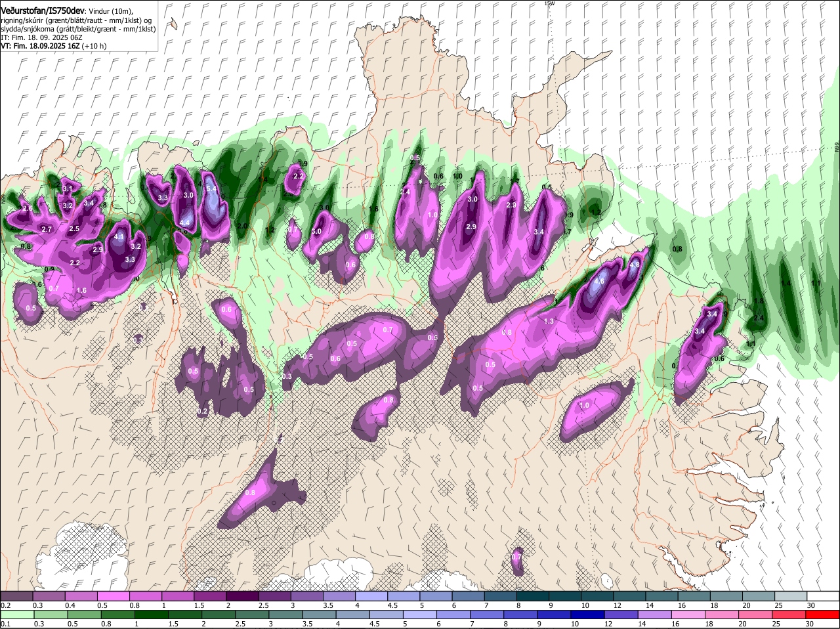Click the 1.3 value label on the map
This screenshot has width=840, height=629.
click(549, 321)
